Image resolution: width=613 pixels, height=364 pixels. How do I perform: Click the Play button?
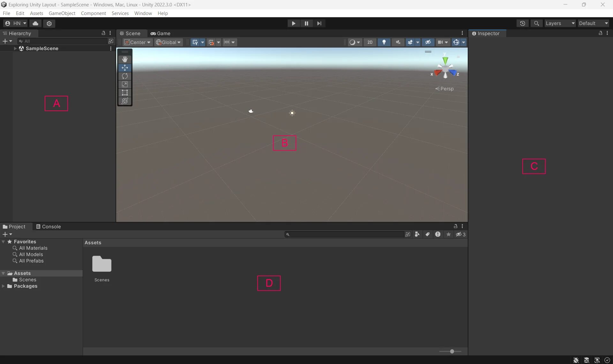coord(293,23)
